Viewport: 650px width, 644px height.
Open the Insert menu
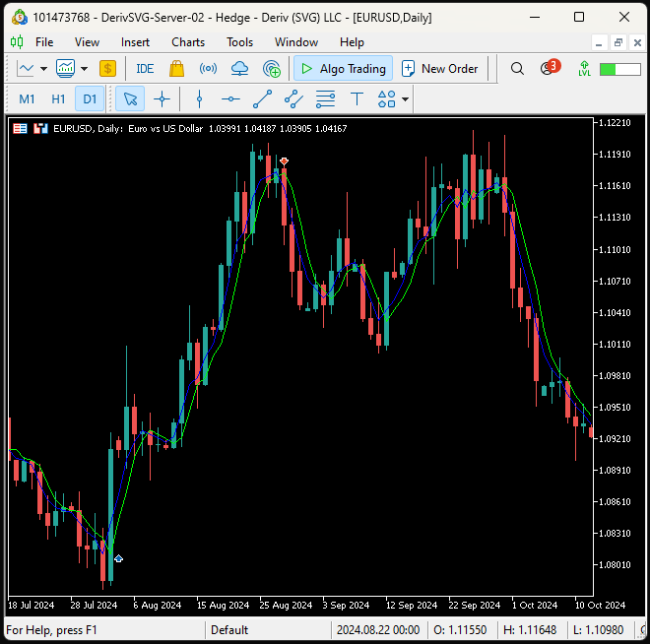[135, 42]
